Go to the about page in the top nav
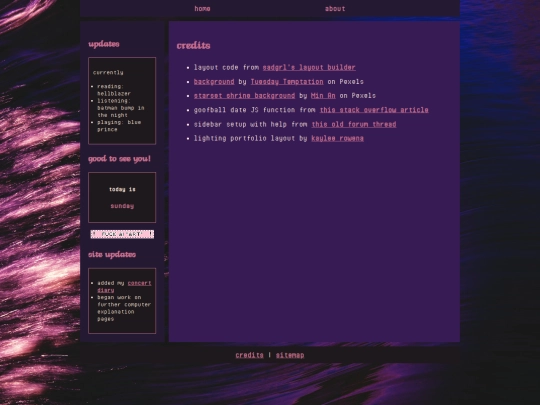 coord(335,9)
